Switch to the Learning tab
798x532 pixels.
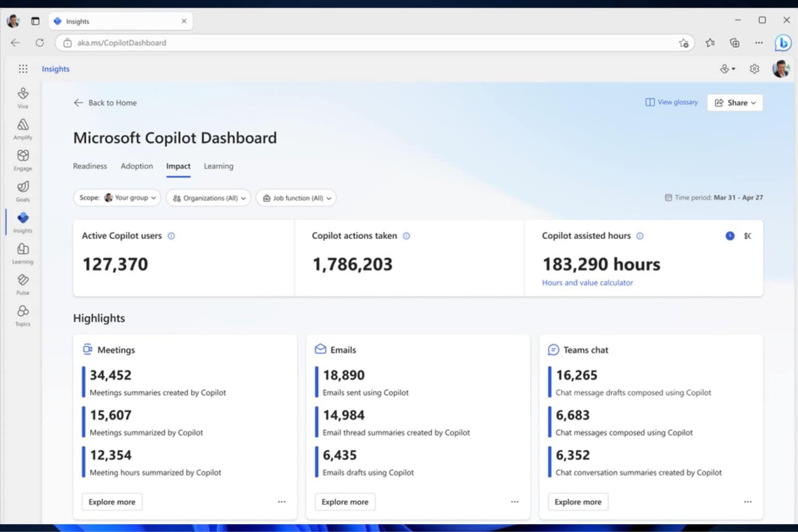(x=219, y=166)
